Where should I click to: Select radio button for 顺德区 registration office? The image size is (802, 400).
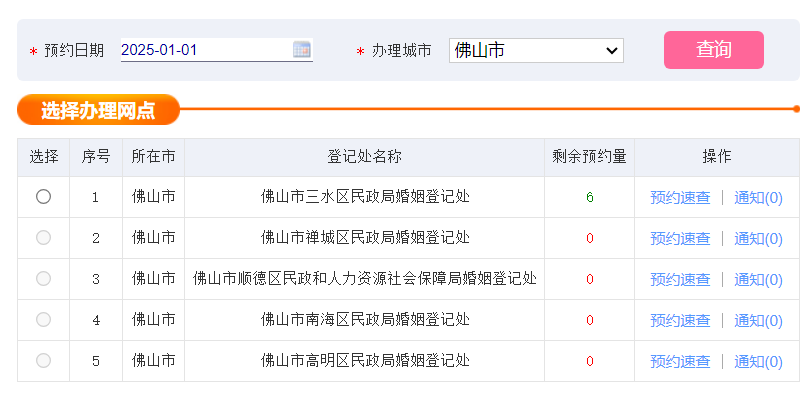(x=43, y=279)
